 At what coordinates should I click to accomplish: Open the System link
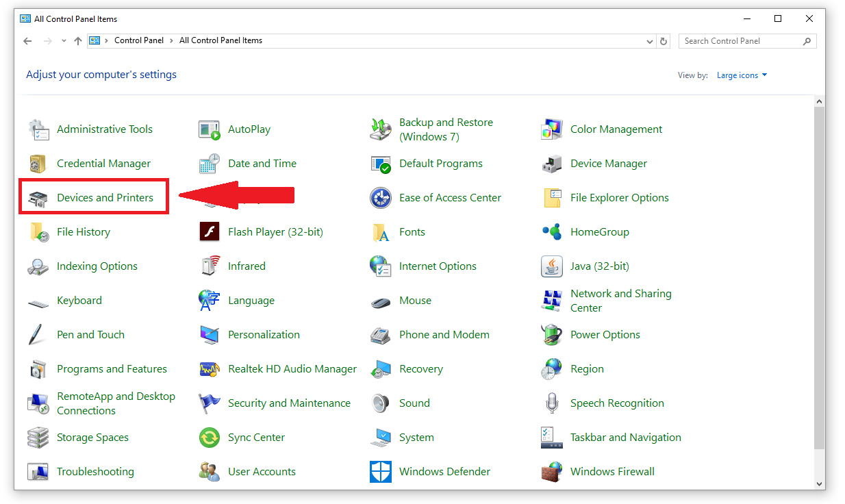click(x=416, y=438)
